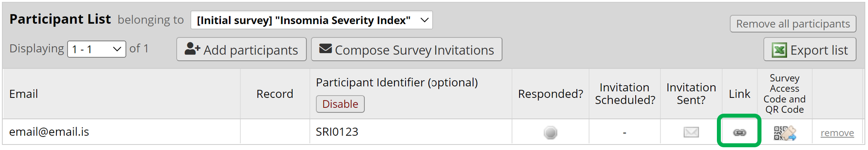Viewport: 868px width, 150px height.
Task: Click the survey link chain icon
Action: click(739, 133)
